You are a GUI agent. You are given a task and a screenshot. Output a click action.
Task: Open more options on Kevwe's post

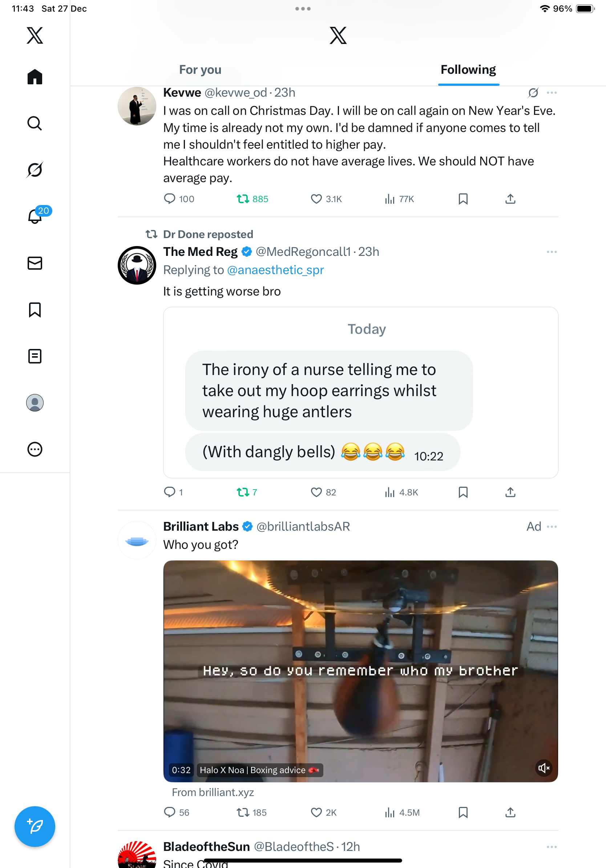pos(552,93)
